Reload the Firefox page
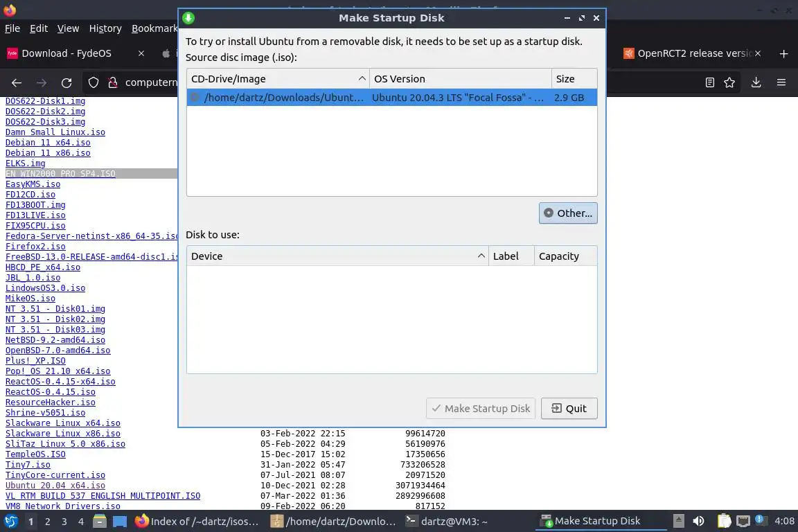 point(66,82)
